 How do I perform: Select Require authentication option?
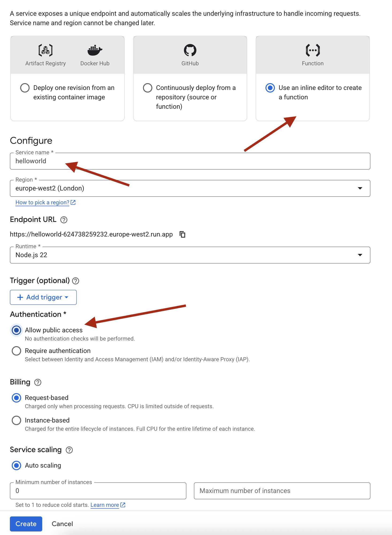(x=16, y=351)
